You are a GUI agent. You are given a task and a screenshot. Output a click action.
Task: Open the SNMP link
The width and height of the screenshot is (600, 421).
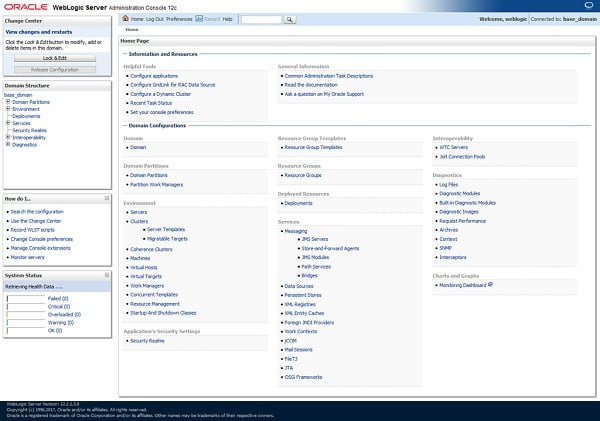[x=445, y=248]
